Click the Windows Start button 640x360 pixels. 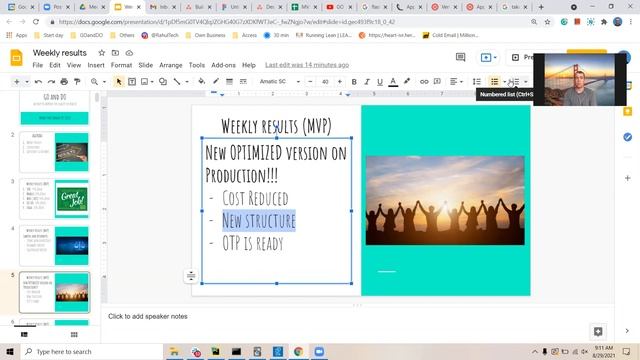point(9,351)
